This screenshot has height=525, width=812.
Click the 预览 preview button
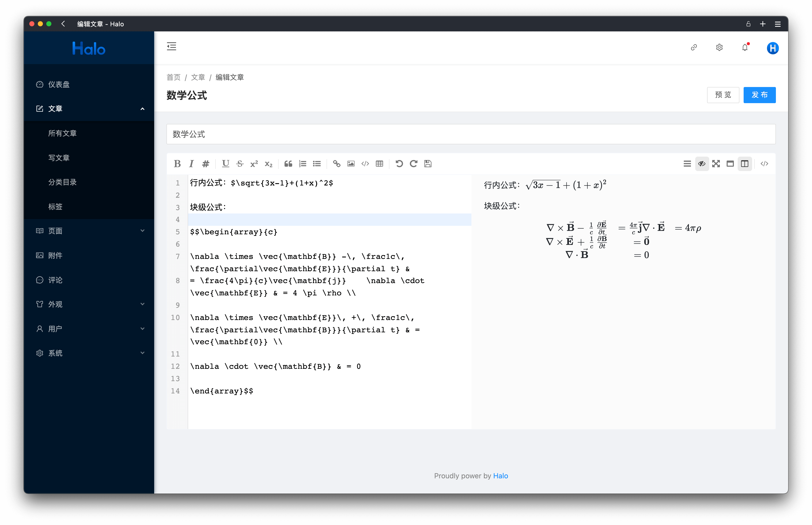pos(723,95)
